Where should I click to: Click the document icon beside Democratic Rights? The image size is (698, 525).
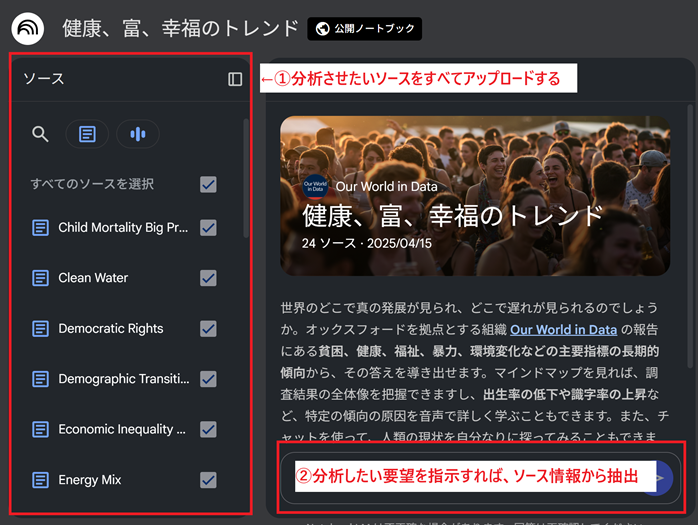pos(41,329)
